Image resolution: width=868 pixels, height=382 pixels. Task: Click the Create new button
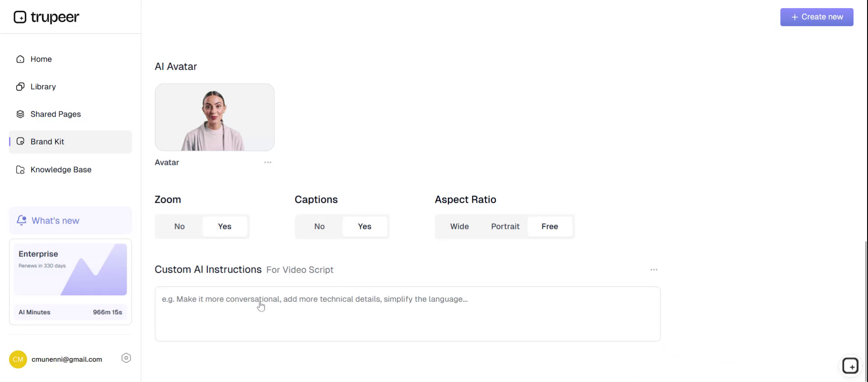pyautogui.click(x=816, y=17)
